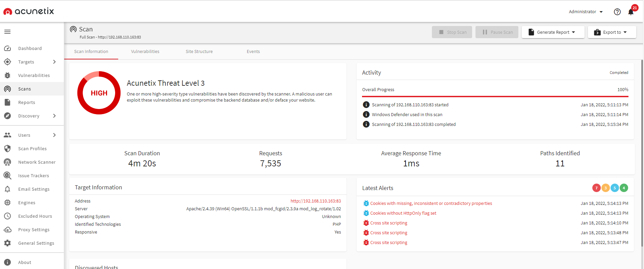Click the Average Response Time value 1ms

411,163
